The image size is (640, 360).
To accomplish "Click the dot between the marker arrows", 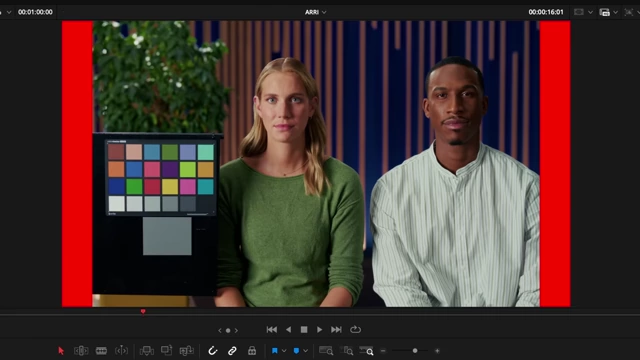I will point(228,330).
